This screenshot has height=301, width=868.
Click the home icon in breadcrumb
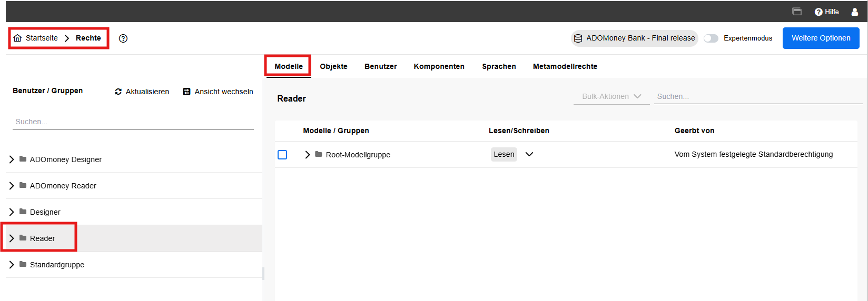click(x=18, y=38)
